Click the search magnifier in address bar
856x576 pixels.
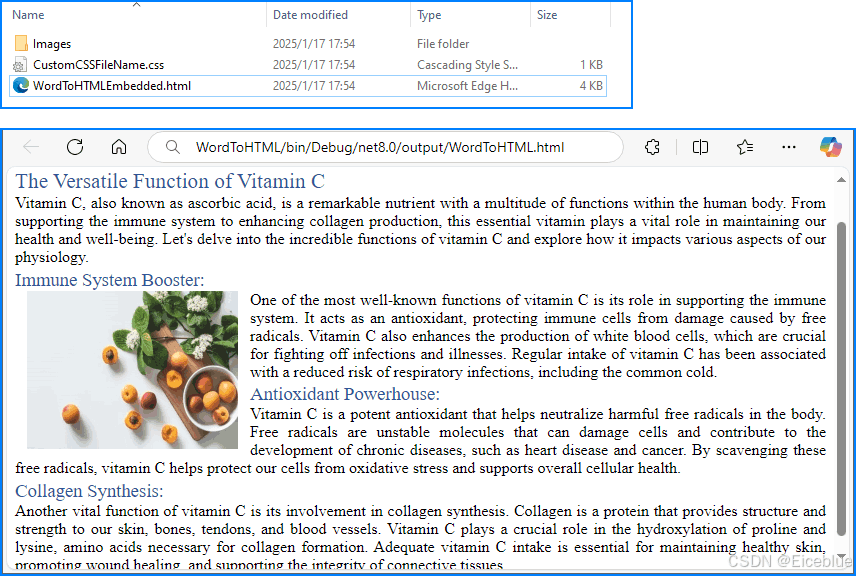coord(173,147)
